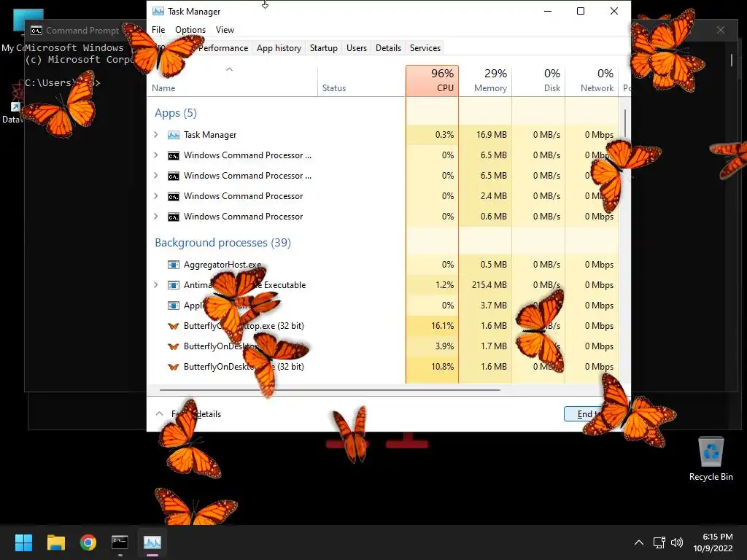747x560 pixels.
Task: Switch to the Startup tab
Action: coord(323,48)
